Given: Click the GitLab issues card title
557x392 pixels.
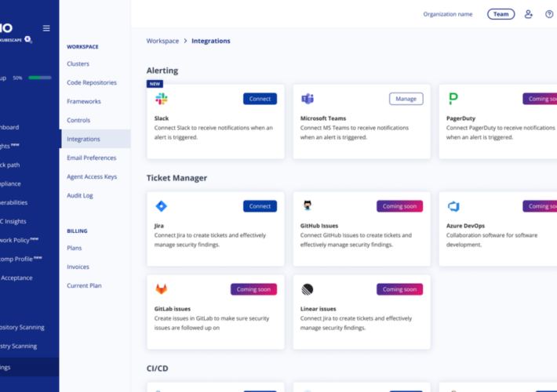Looking at the screenshot, I should [x=173, y=309].
